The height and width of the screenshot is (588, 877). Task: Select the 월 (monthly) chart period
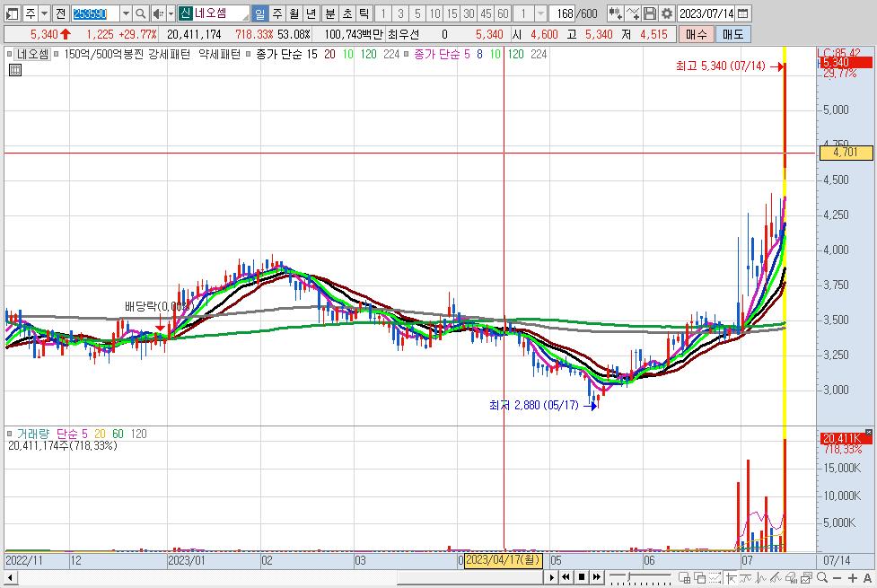(x=294, y=13)
